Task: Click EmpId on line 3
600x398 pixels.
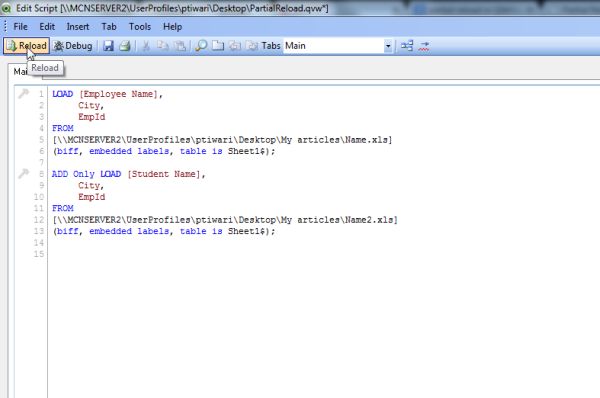Action: (91, 117)
